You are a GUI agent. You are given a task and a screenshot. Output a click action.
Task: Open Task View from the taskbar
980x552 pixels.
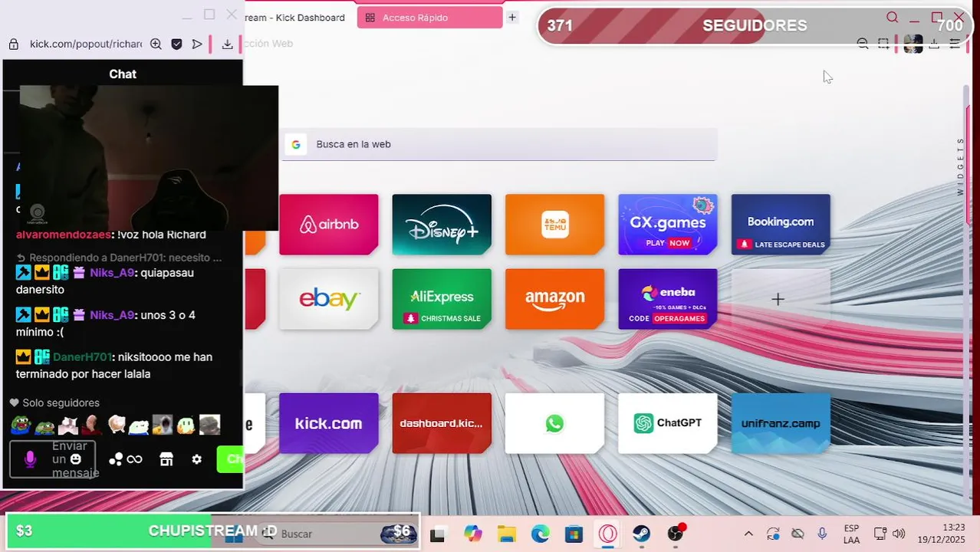pyautogui.click(x=438, y=534)
